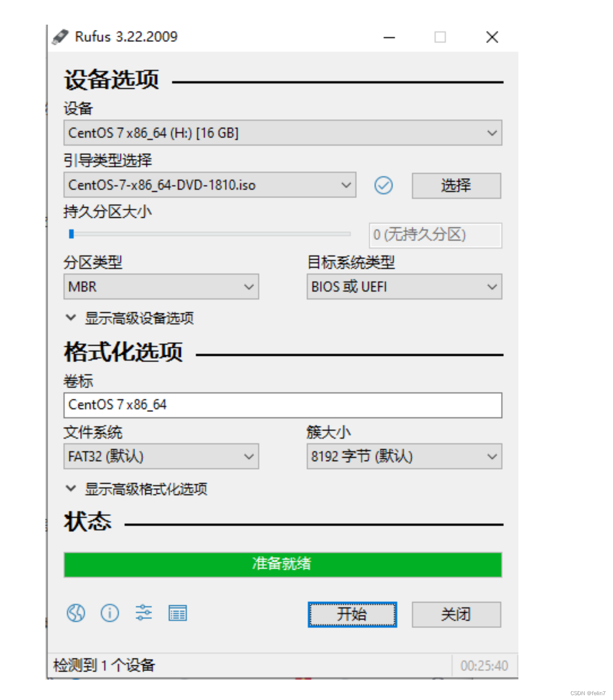Screen dimensions: 613x700
Task: Open the language globe icon
Action: 76,613
